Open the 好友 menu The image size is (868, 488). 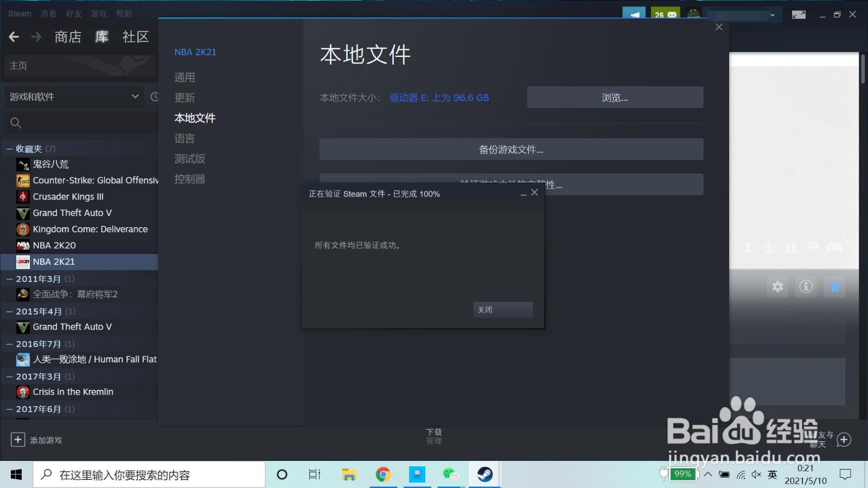(x=74, y=14)
